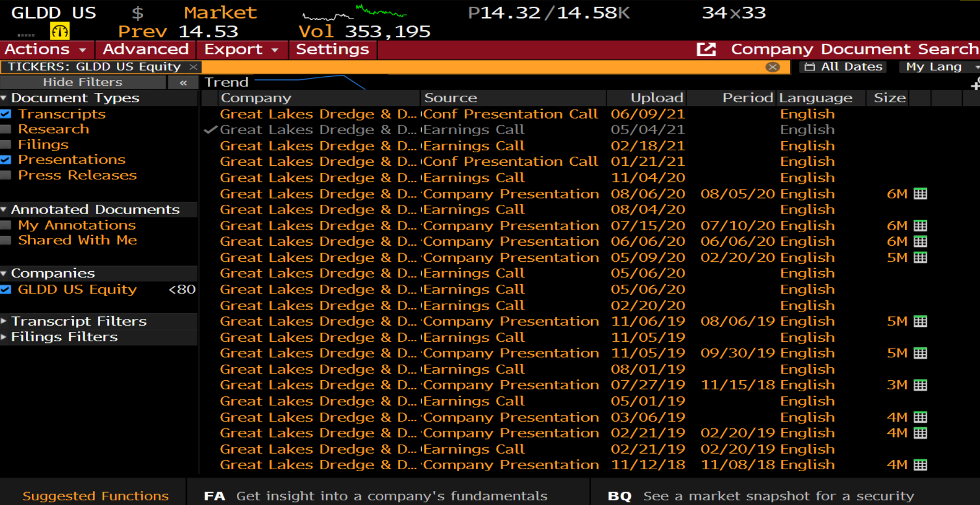Open the pop-out window icon beside Company Document Search
This screenshot has width=980, height=505.
[x=706, y=49]
